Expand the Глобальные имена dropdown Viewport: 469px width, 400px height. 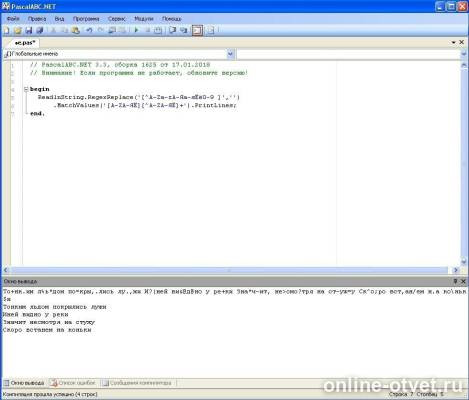[x=230, y=54]
